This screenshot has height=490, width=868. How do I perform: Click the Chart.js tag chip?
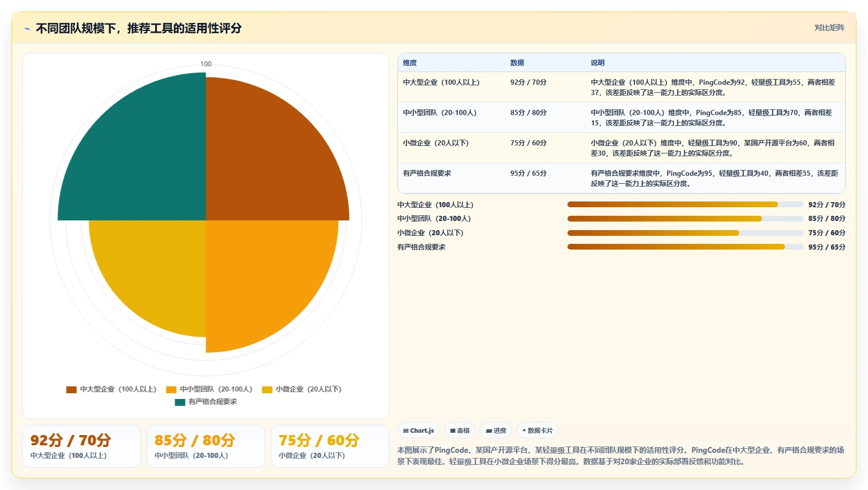coord(419,430)
